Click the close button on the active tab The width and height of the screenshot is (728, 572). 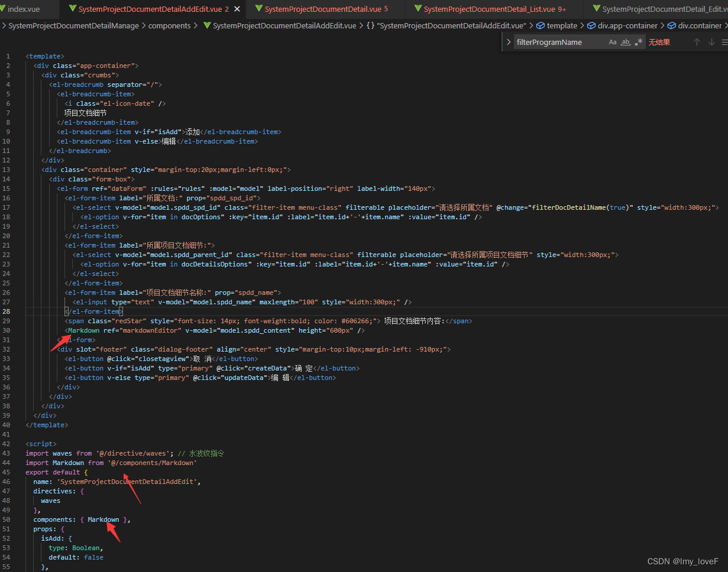pyautogui.click(x=237, y=9)
